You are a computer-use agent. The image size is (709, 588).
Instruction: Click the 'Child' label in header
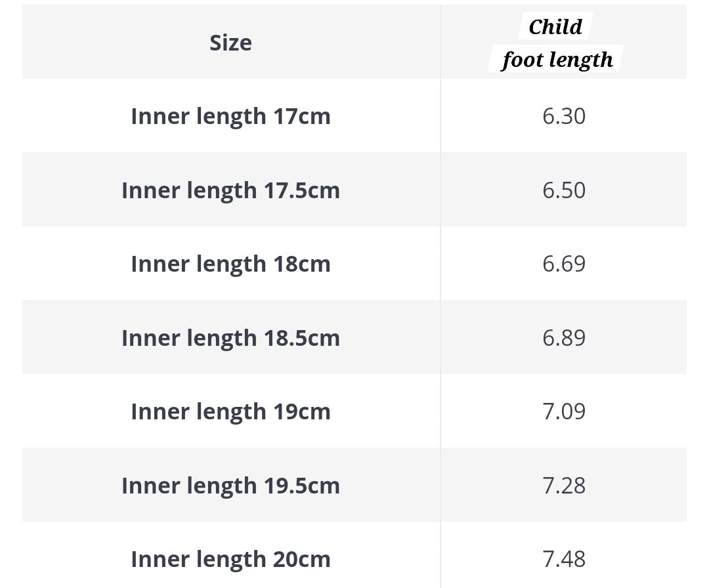point(555,27)
